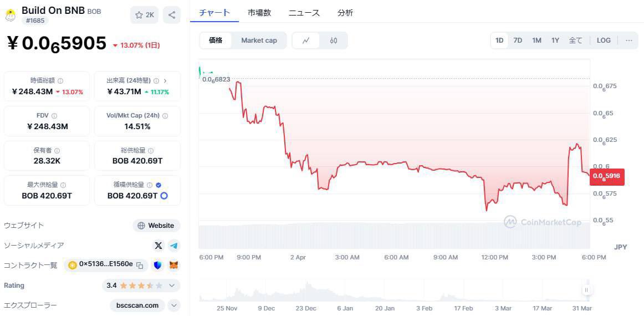The image size is (644, 316).
Task: Click the right handle of timeline range slider
Action: 586,290
